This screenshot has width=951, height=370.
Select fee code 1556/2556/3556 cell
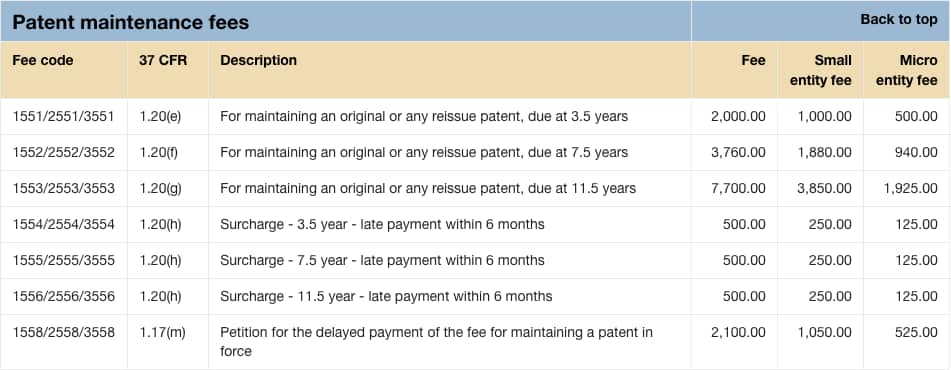tap(63, 296)
